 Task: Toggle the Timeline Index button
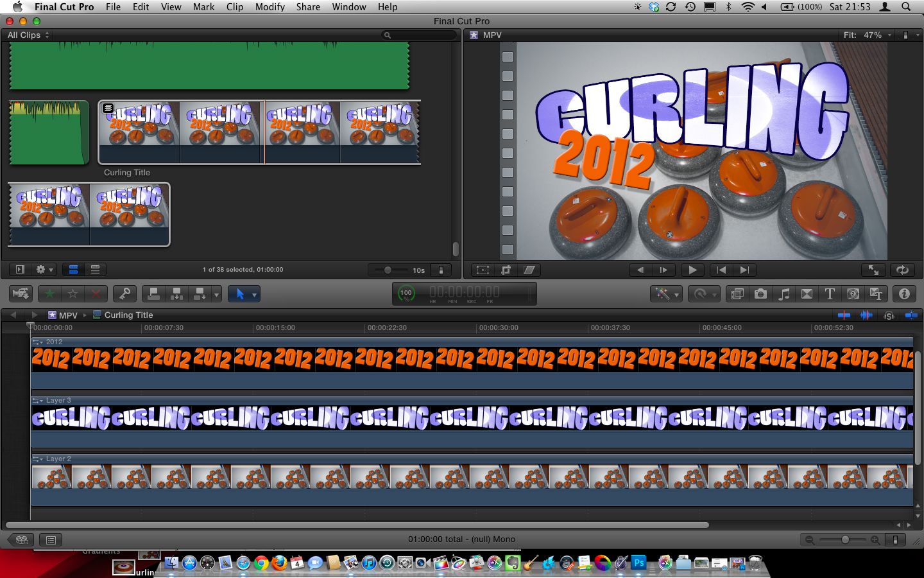coord(51,540)
